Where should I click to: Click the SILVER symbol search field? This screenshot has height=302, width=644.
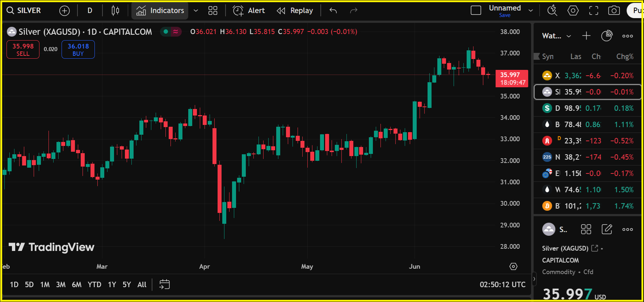pyautogui.click(x=24, y=11)
